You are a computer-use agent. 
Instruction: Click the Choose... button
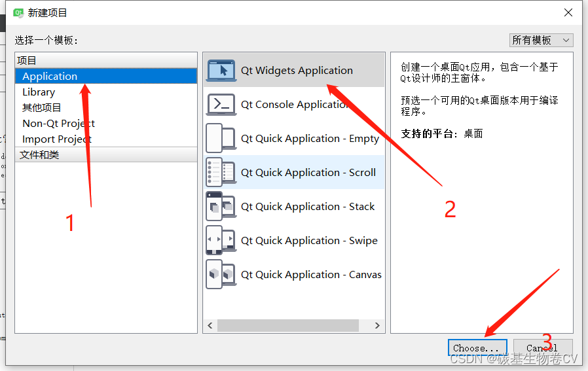(x=477, y=347)
